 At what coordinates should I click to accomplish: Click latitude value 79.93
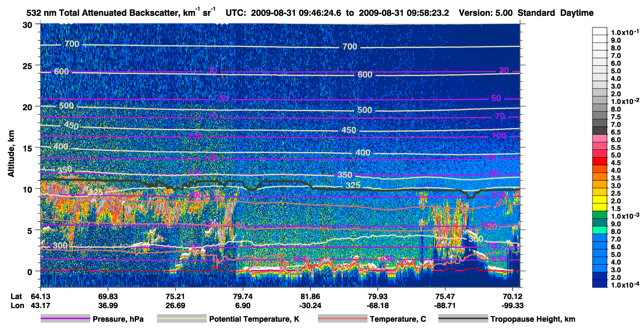tap(377, 296)
